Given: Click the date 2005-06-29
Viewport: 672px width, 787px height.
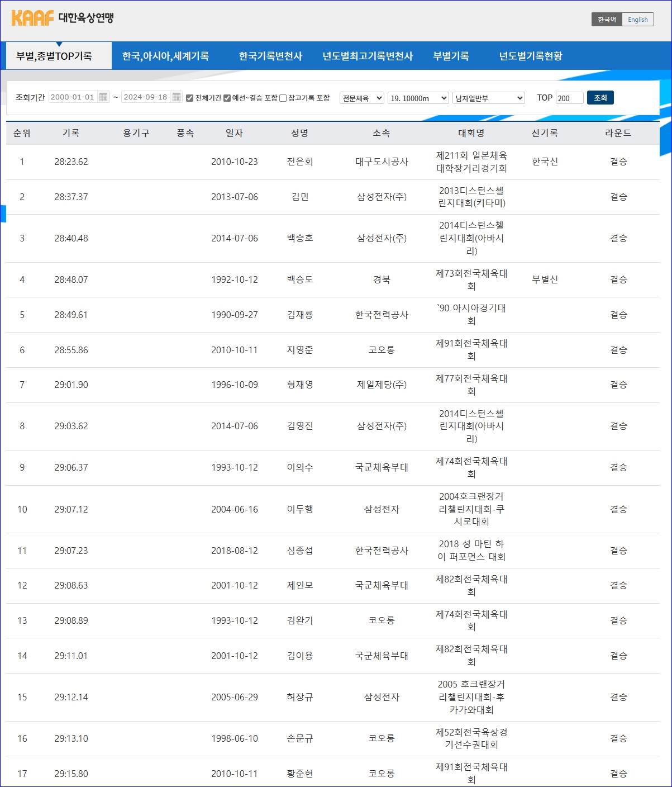Looking at the screenshot, I should tap(235, 698).
